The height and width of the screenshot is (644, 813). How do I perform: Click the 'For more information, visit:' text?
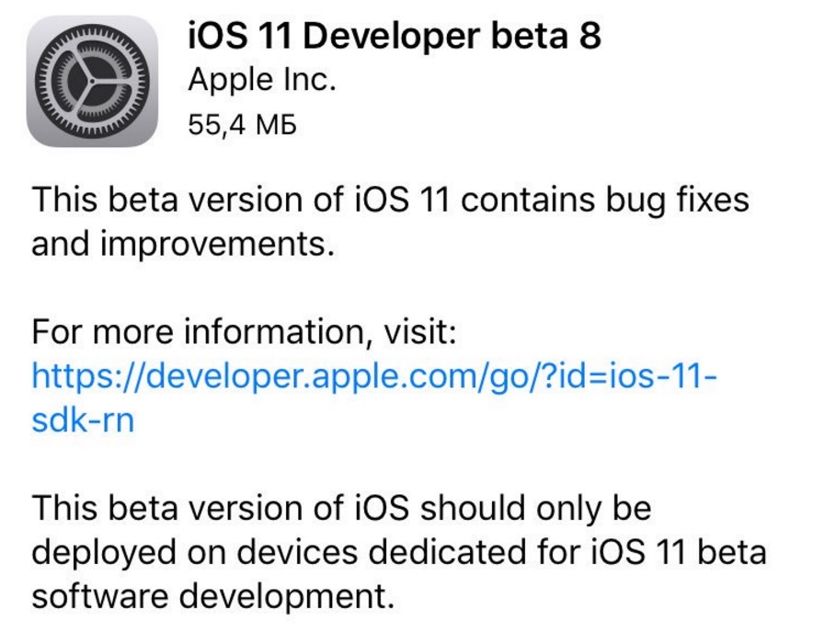(244, 331)
